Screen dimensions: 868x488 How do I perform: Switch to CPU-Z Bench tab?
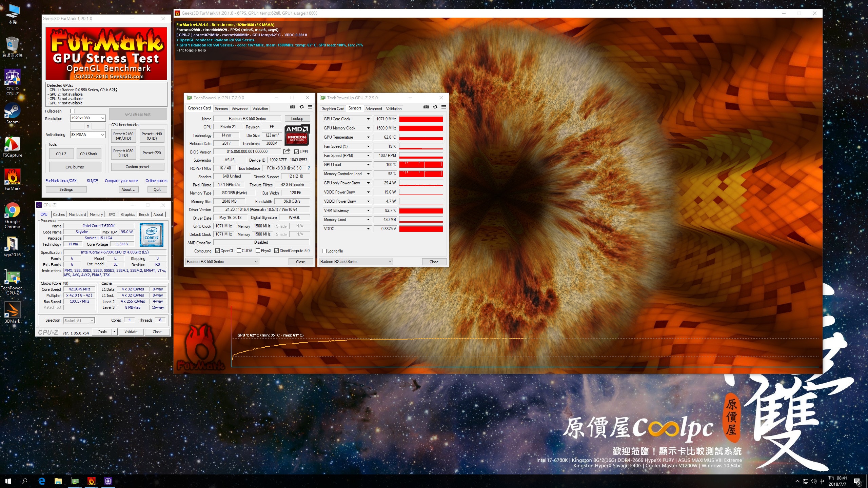144,215
